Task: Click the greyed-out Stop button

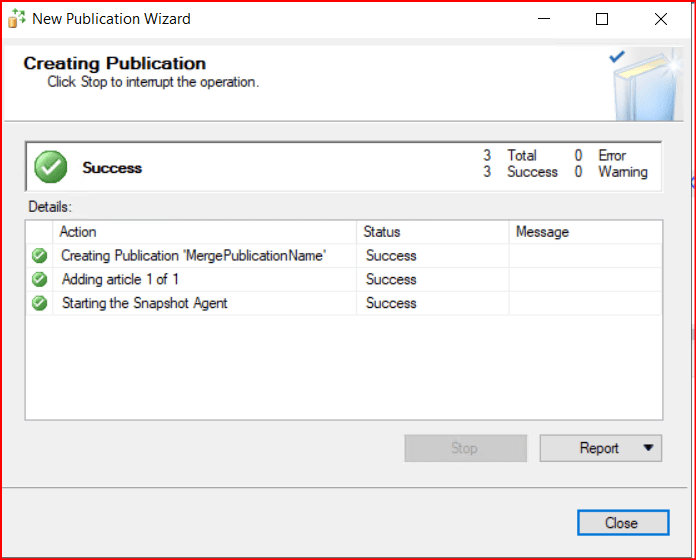Action: [465, 449]
